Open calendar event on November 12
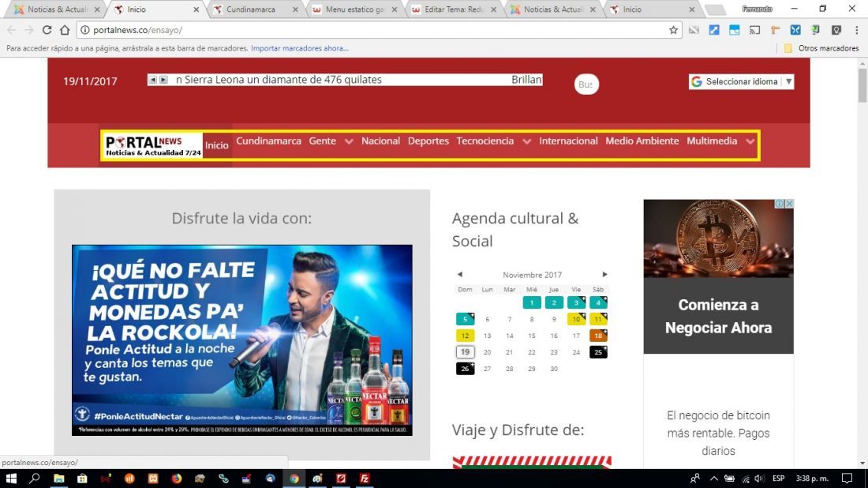The image size is (868, 488). (x=465, y=336)
